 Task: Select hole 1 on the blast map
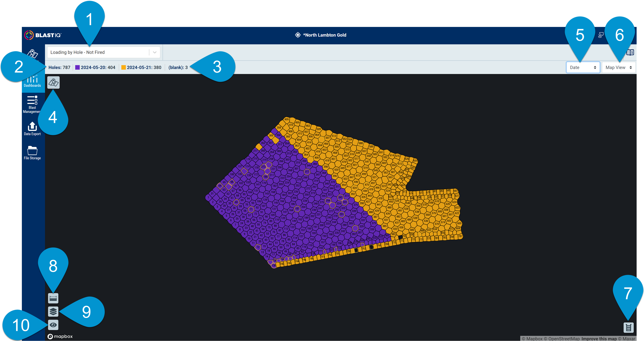click(208, 197)
